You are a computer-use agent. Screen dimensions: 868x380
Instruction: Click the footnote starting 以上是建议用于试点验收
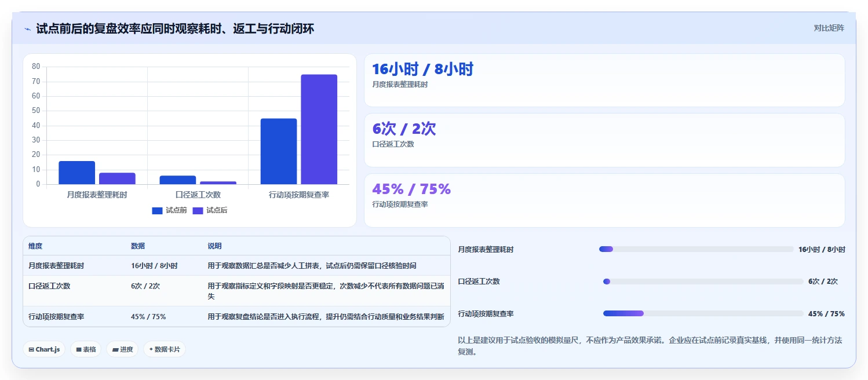pos(650,346)
